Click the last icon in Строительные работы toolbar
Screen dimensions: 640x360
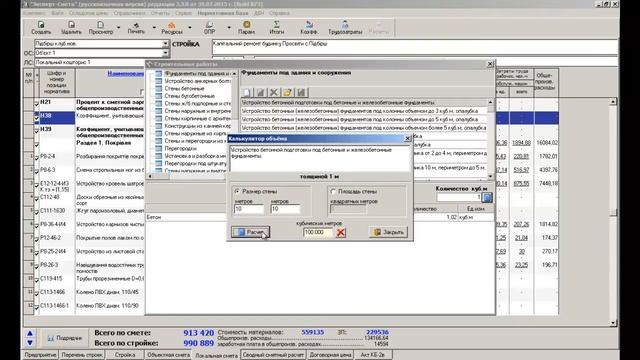point(301,93)
